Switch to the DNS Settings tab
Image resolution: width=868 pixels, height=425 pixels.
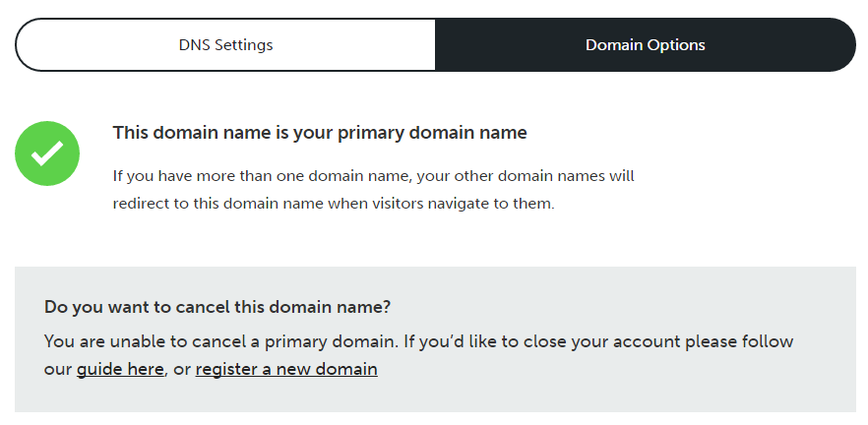(x=226, y=45)
